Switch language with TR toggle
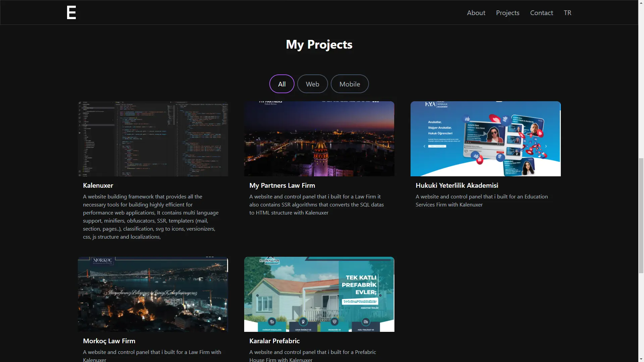The width and height of the screenshot is (644, 362). pyautogui.click(x=567, y=13)
